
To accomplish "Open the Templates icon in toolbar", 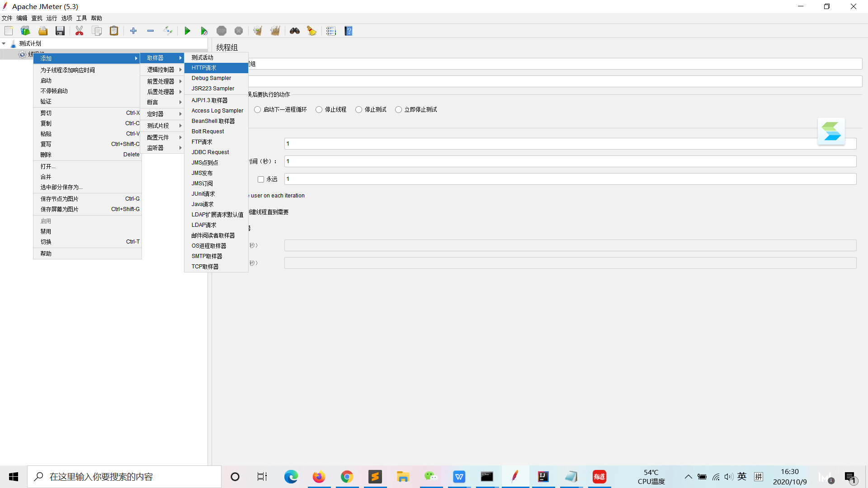I will click(x=25, y=31).
